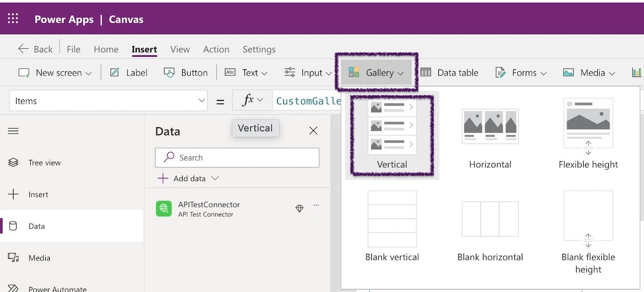Click the formula bar text CustomGalle
The height and width of the screenshot is (292, 644).
tap(309, 101)
